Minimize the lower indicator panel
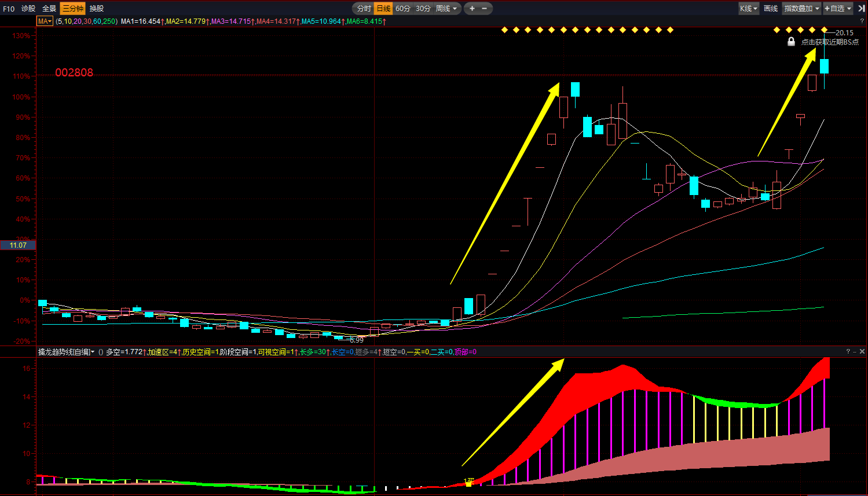Image resolution: width=868 pixels, height=496 pixels. click(x=855, y=351)
